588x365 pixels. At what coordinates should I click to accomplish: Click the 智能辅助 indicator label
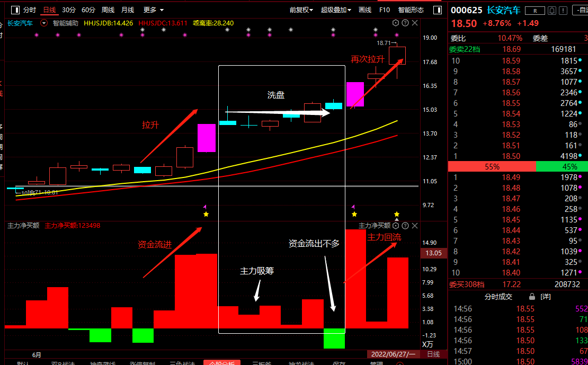[66, 23]
